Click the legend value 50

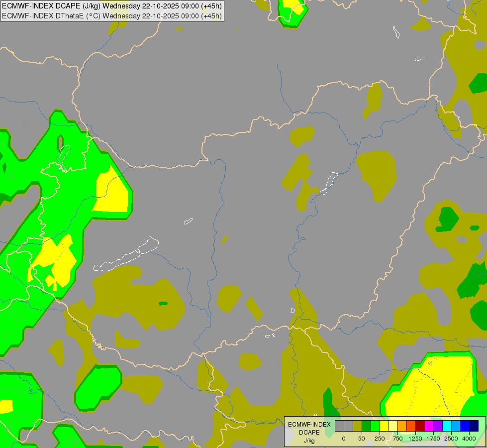pos(362,439)
